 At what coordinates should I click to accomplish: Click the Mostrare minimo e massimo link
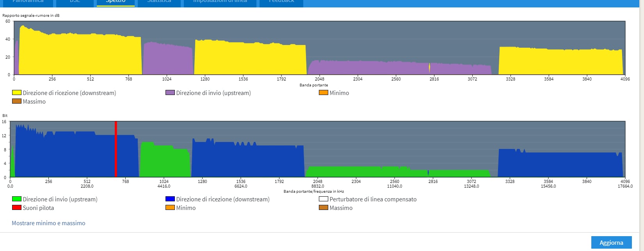point(48,223)
